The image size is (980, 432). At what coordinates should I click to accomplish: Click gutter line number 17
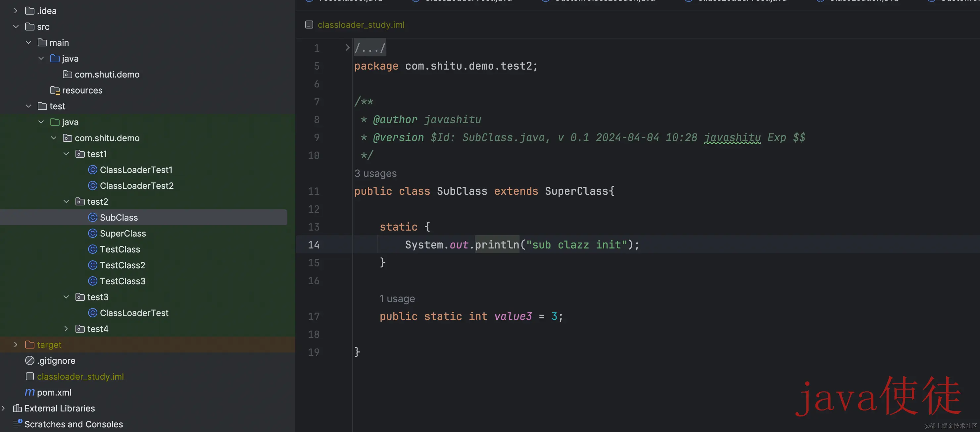(x=314, y=316)
